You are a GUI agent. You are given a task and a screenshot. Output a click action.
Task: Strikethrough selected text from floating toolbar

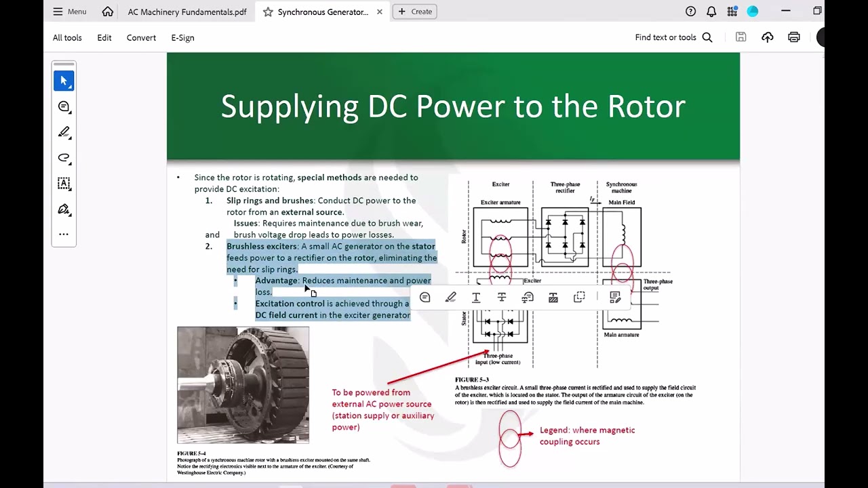coord(502,298)
